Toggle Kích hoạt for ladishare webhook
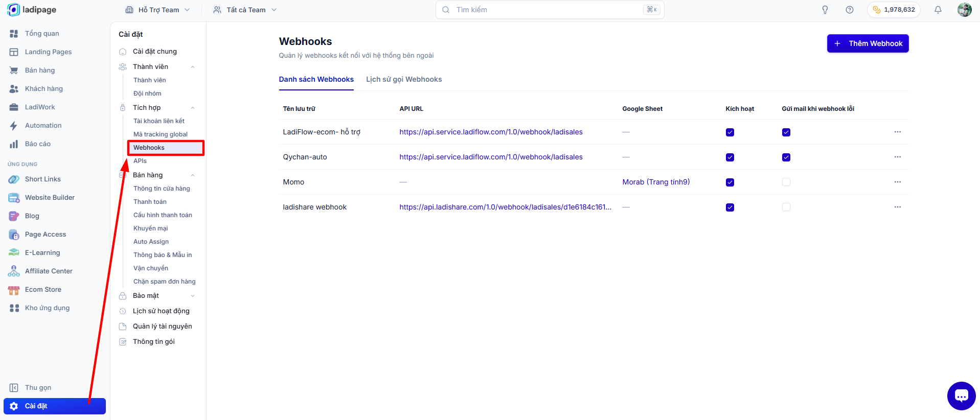This screenshot has width=980, height=420. [730, 207]
